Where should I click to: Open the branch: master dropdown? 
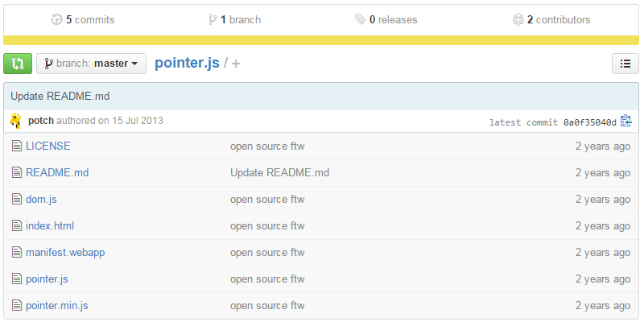pyautogui.click(x=91, y=64)
